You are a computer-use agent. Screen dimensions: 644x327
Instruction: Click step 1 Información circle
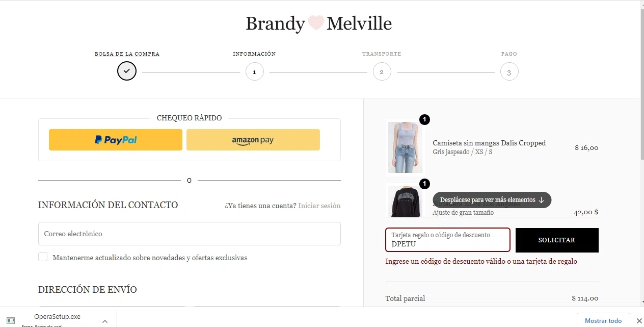pos(254,71)
